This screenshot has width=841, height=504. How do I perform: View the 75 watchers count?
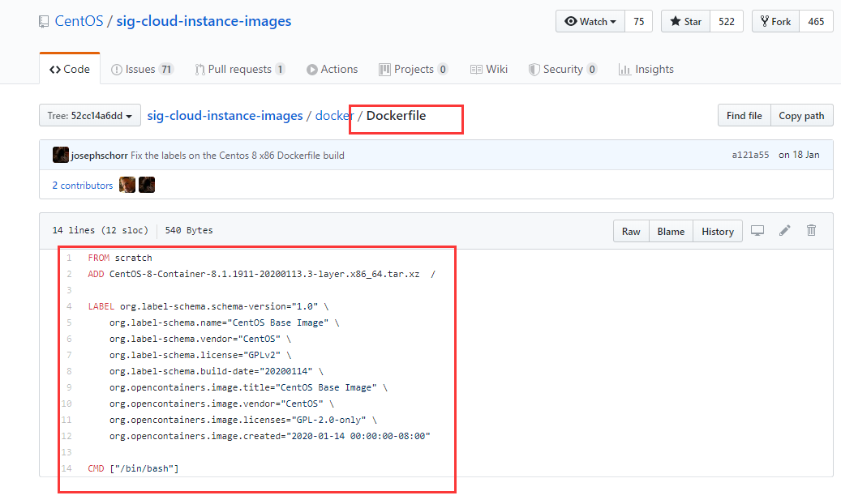(x=638, y=21)
